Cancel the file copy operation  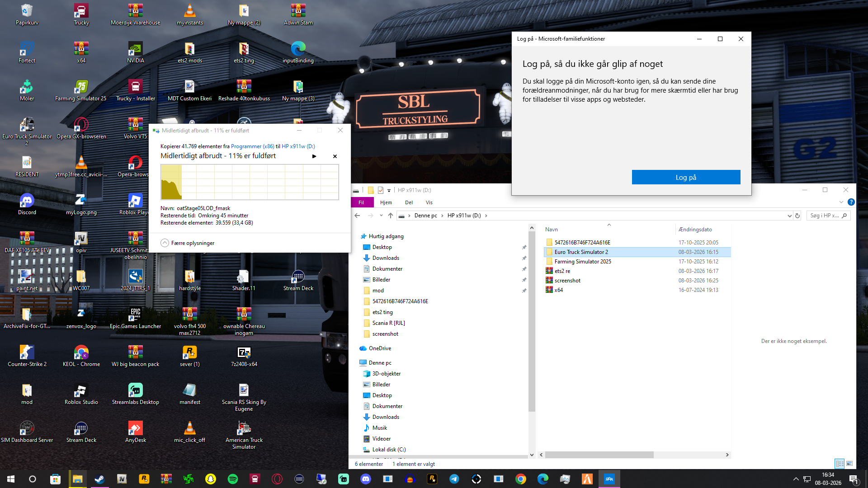[335, 156]
